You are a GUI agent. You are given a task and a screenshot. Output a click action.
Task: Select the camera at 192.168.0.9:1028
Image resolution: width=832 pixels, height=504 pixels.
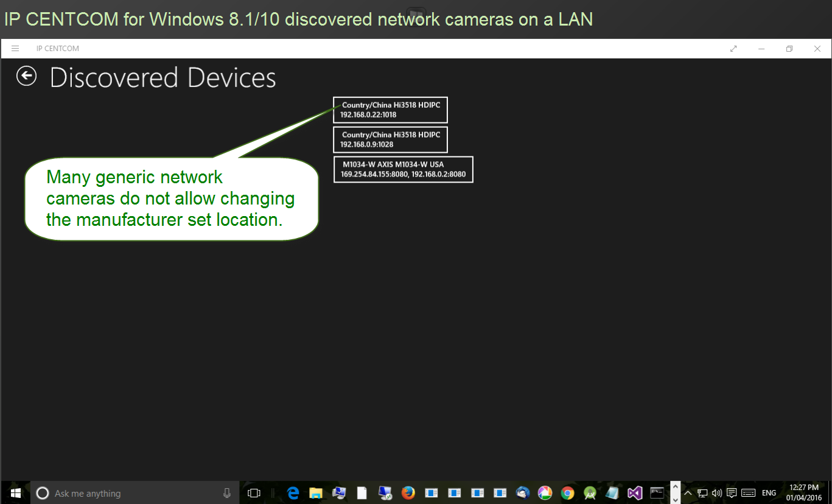click(390, 139)
